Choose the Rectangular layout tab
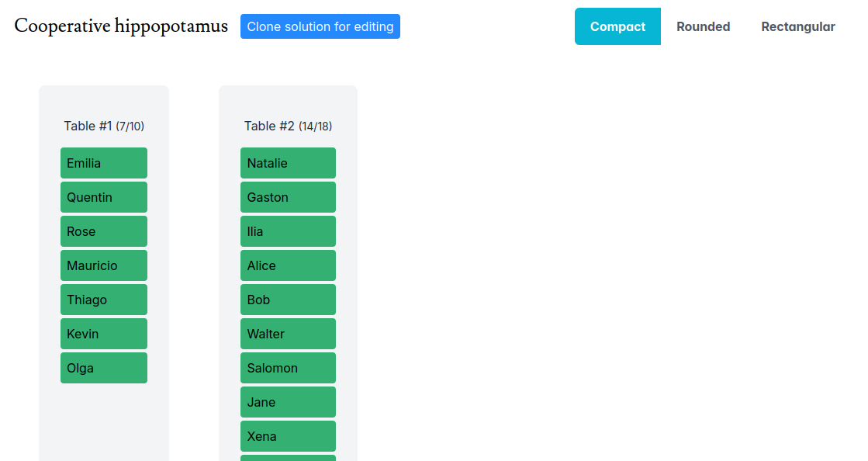 point(797,26)
